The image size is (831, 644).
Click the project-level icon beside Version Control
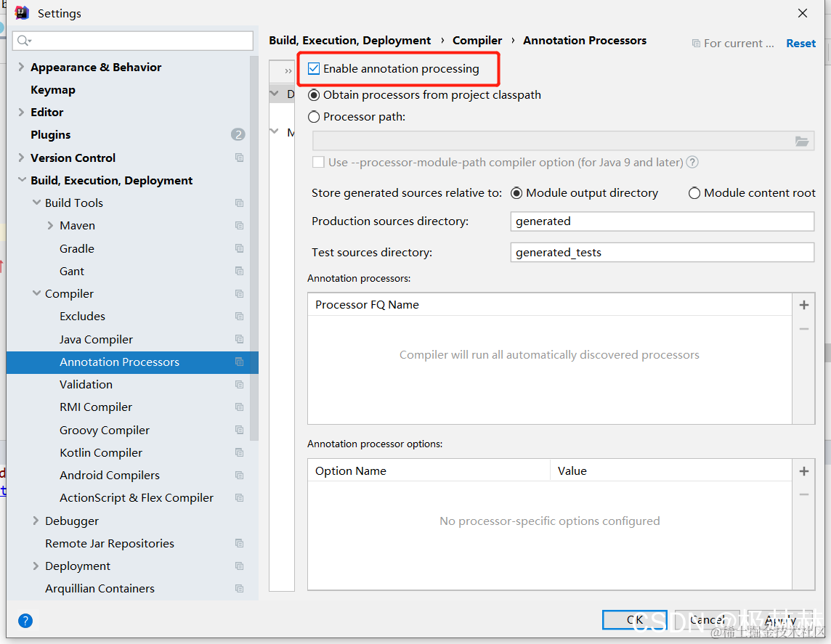(240, 158)
